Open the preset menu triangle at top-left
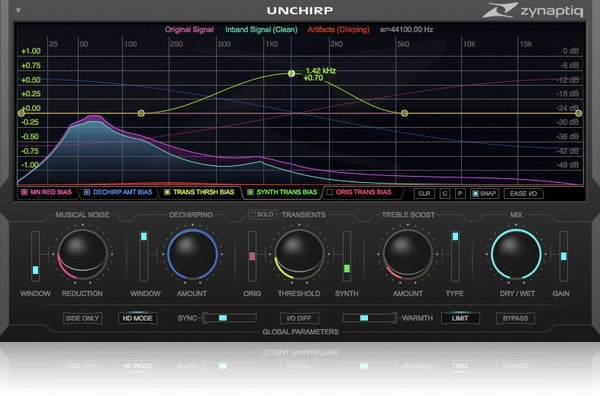 (x=18, y=11)
